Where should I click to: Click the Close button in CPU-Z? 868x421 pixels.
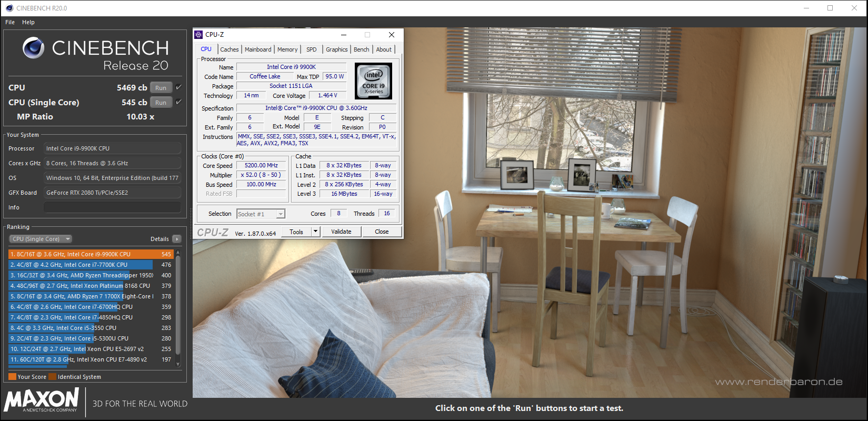coord(382,232)
